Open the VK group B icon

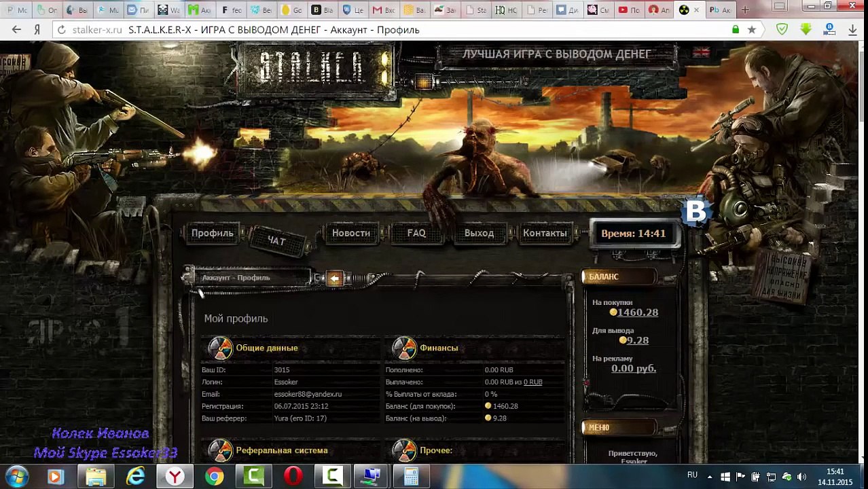(x=695, y=213)
